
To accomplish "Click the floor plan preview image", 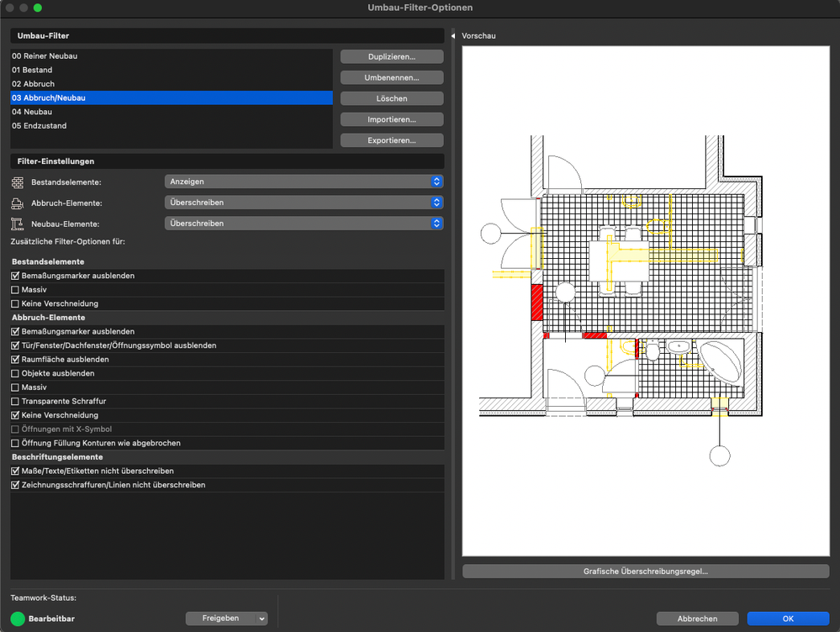I will tap(646, 301).
